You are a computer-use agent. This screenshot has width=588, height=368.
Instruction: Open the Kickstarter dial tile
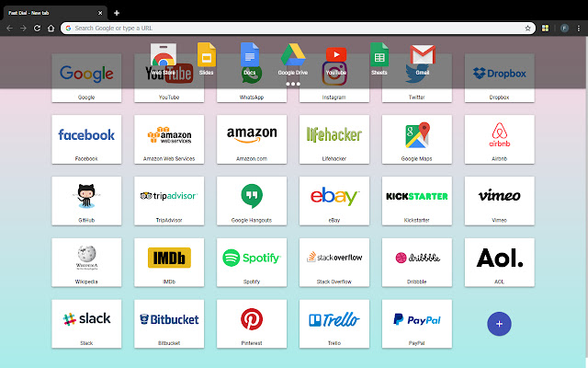[x=417, y=201]
